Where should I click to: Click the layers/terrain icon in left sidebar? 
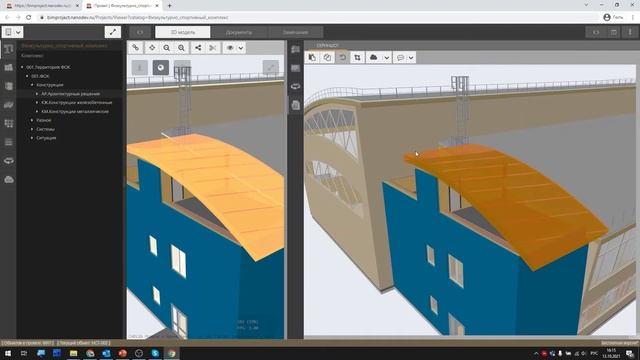(x=9, y=105)
